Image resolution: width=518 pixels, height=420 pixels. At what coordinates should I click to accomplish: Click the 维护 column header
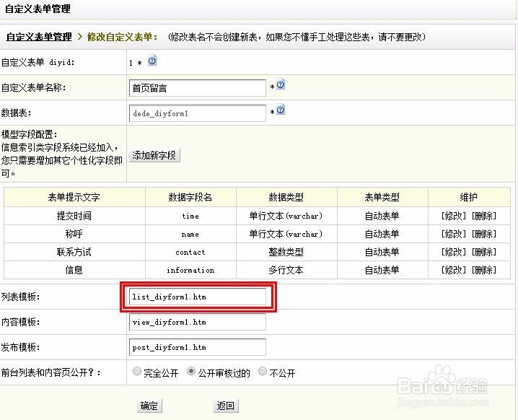pyautogui.click(x=469, y=197)
